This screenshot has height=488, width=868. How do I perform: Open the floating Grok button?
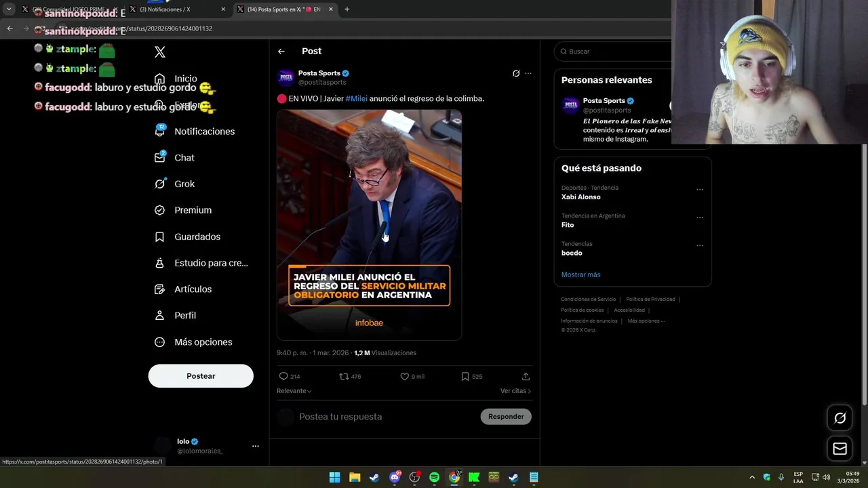click(840, 418)
